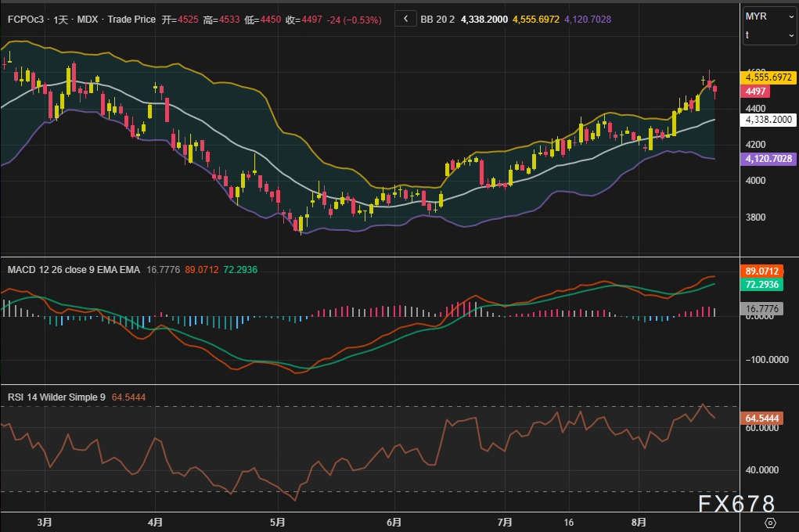Select the RSI 14 Wilder indicator label
Screen dimensions: 799x532
click(x=56, y=397)
